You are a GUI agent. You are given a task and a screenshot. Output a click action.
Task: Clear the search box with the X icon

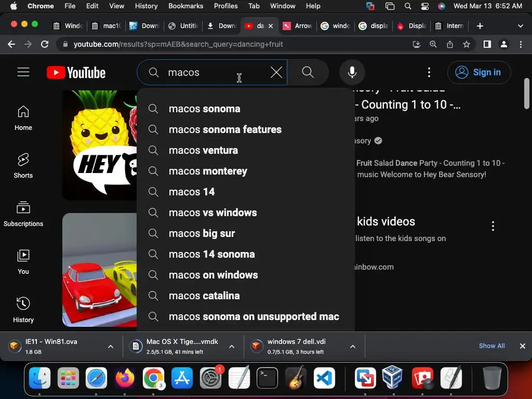pos(276,72)
